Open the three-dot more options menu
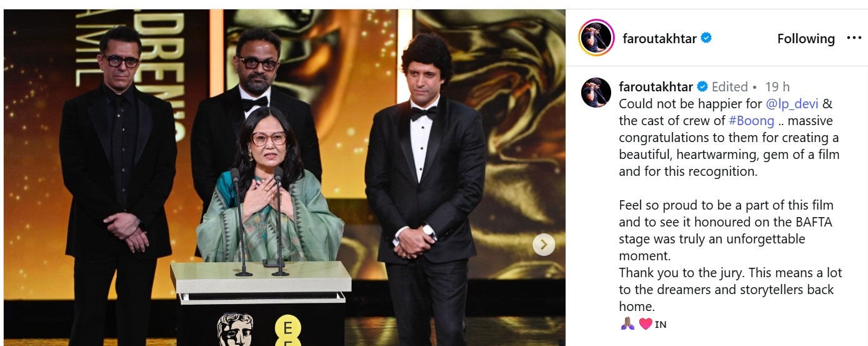868x346 pixels. [x=854, y=38]
